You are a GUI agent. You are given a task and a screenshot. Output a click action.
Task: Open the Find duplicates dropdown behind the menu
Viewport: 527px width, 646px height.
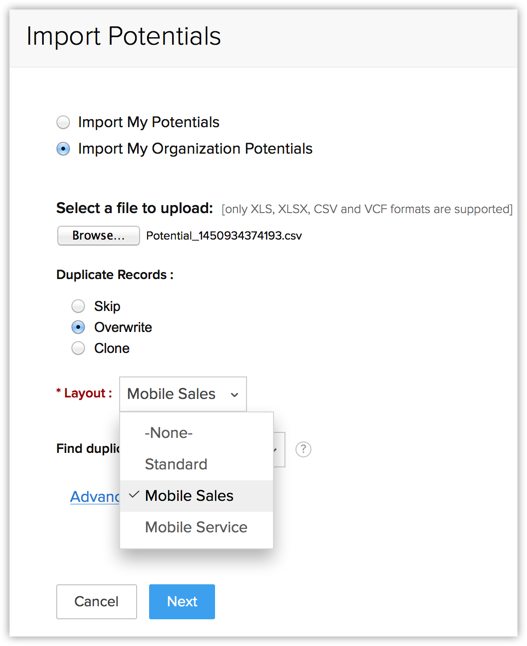[279, 449]
